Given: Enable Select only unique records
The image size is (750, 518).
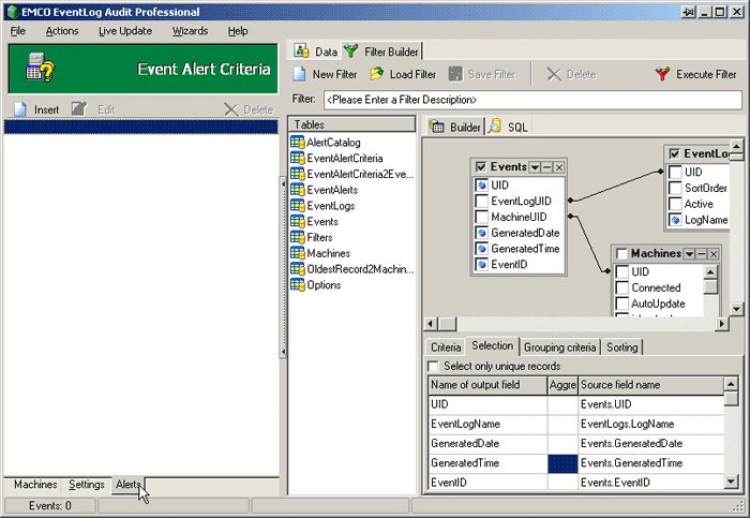Looking at the screenshot, I should 433,366.
